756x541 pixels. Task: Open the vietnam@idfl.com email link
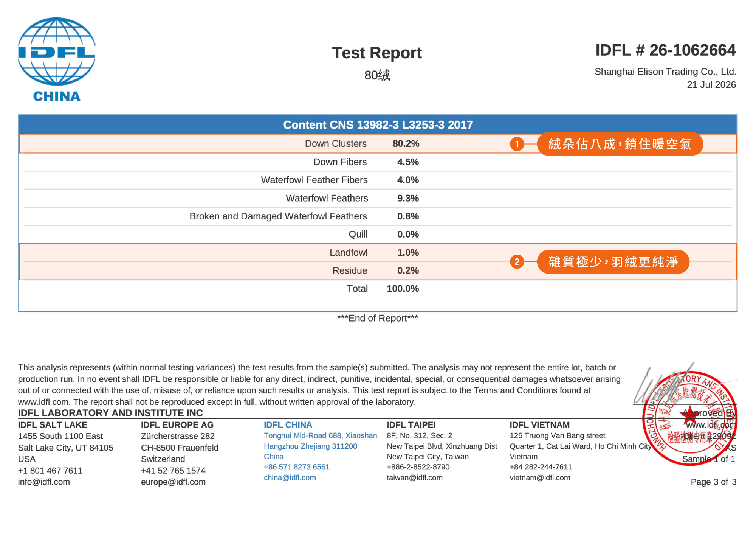(x=540, y=478)
